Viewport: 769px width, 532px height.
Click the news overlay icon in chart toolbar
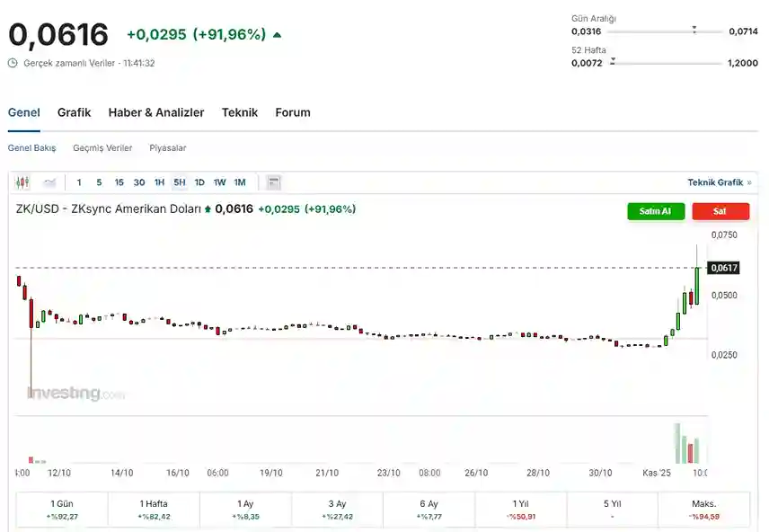(x=274, y=182)
